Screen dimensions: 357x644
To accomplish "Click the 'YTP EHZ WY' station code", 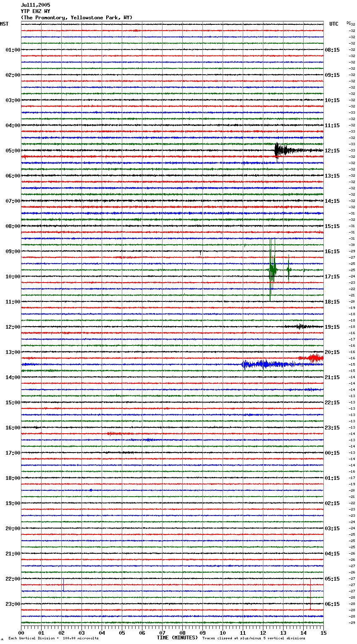I will pos(35,11).
